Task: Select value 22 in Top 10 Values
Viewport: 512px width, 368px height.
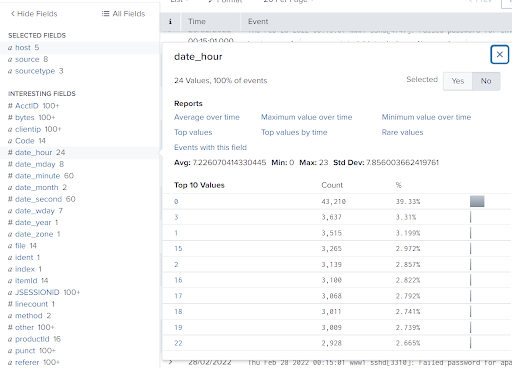Action: click(178, 343)
